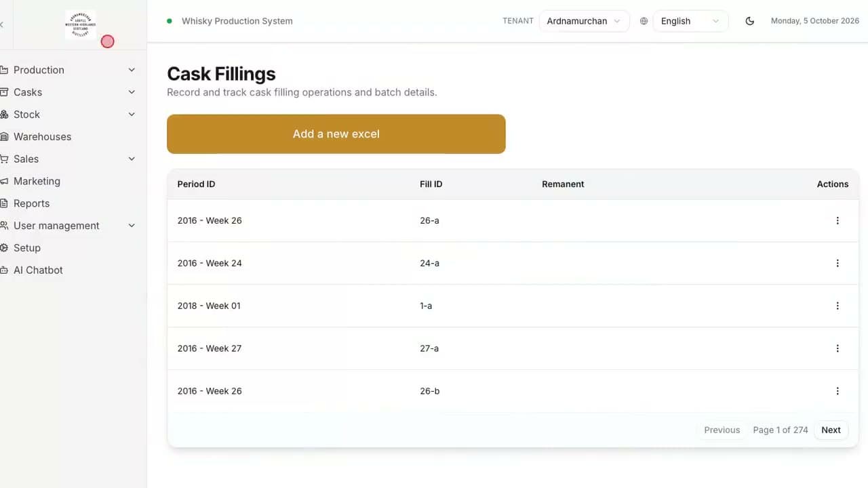This screenshot has height=488, width=868.
Task: Select the 27-a fill ID cell
Action: coord(429,348)
